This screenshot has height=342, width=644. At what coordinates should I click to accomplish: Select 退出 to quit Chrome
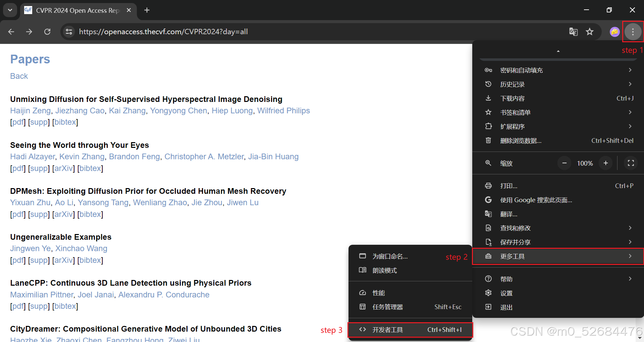coord(558,307)
